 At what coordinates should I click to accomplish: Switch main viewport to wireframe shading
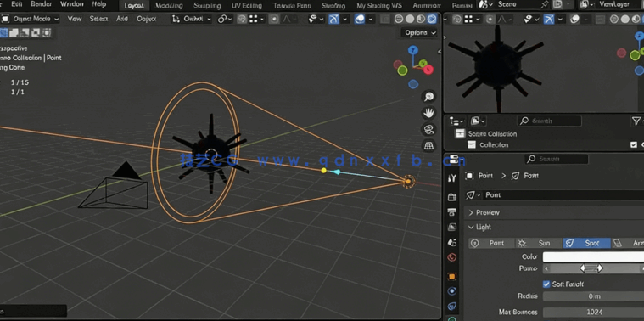click(x=399, y=19)
